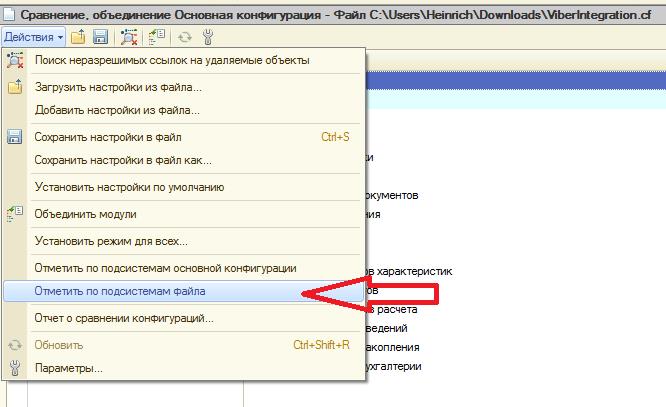
Task: Click the refresh arrows toolbar icon
Action: (x=185, y=37)
